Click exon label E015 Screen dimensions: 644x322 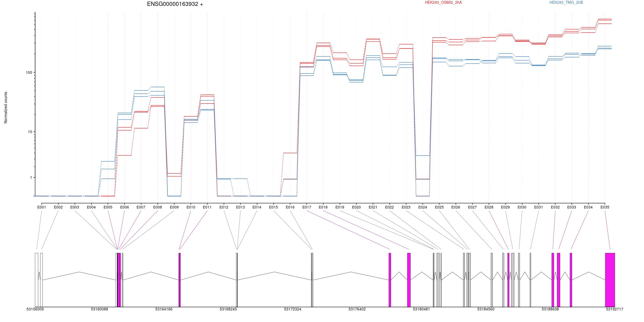tap(273, 207)
